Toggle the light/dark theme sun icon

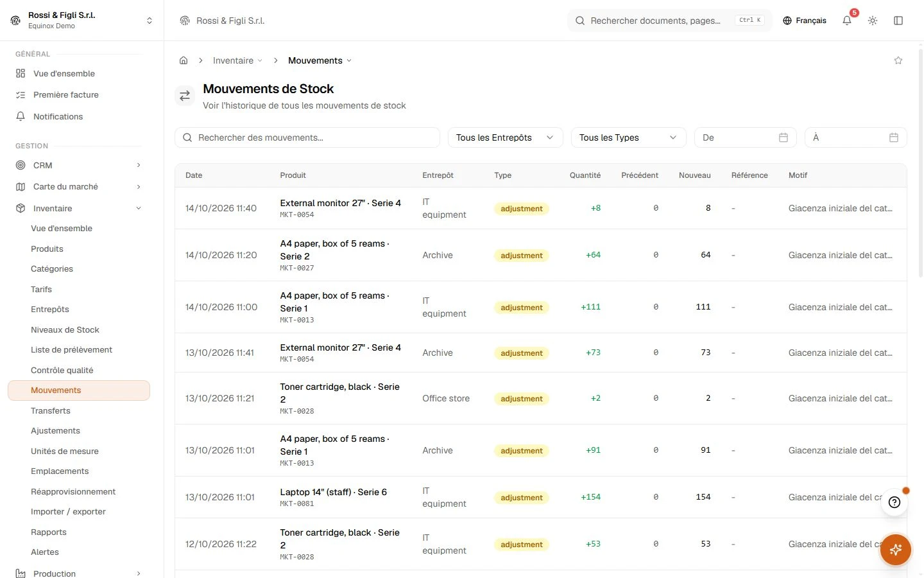873,21
